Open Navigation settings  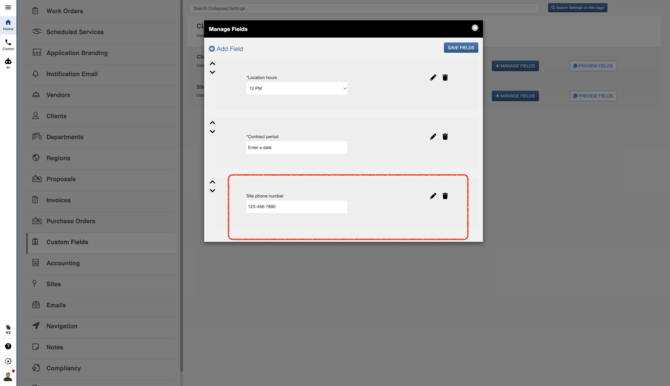tap(101, 326)
